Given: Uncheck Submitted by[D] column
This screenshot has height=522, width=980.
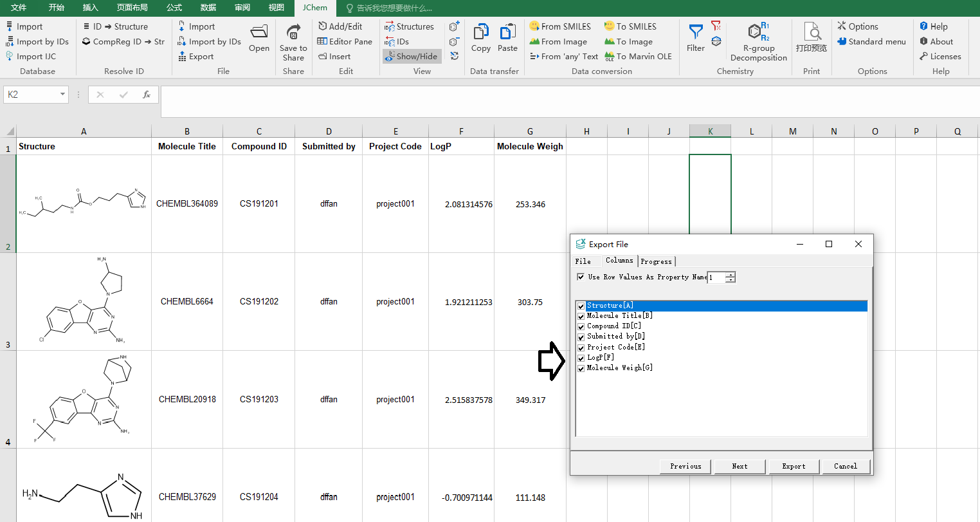Looking at the screenshot, I should click(x=581, y=337).
